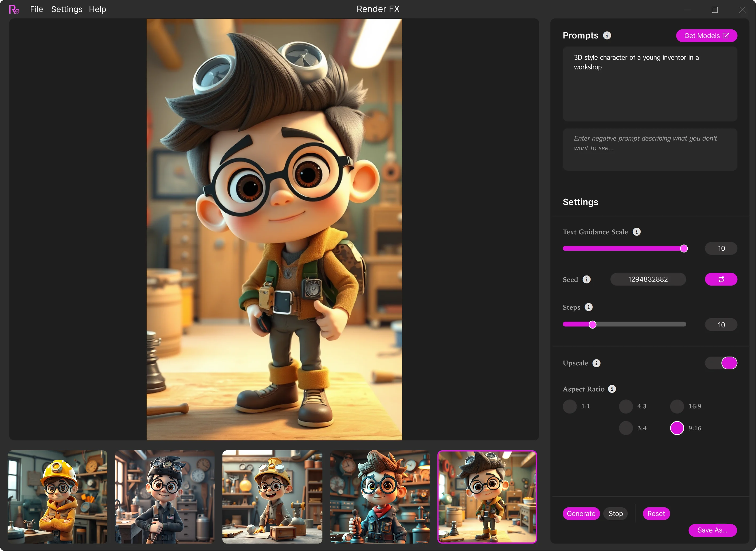Randomize the seed with the shuffle icon button

coord(721,279)
